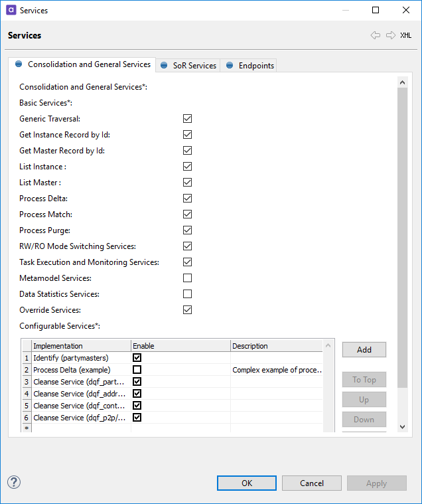Click the Implementation column header

coord(81,346)
